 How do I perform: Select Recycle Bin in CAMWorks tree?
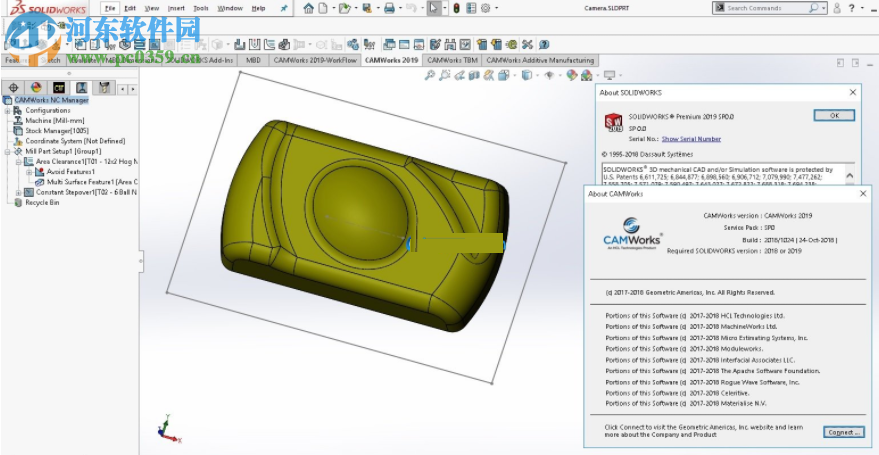click(x=42, y=202)
